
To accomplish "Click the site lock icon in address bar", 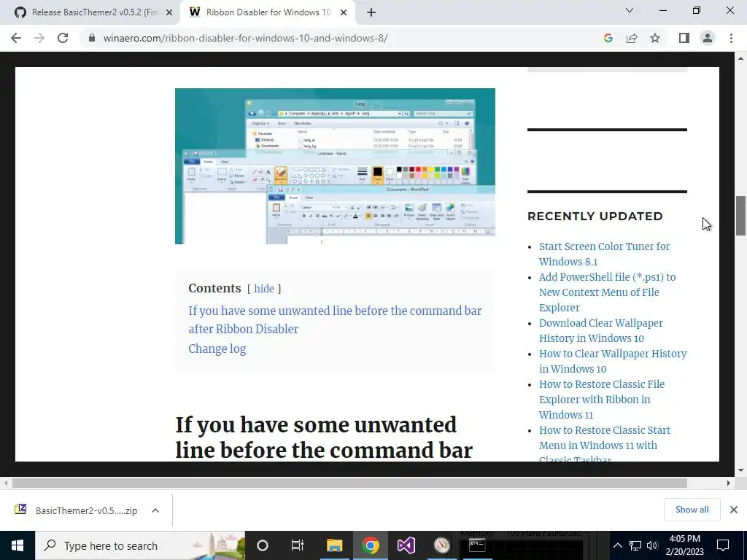I will tap(91, 38).
